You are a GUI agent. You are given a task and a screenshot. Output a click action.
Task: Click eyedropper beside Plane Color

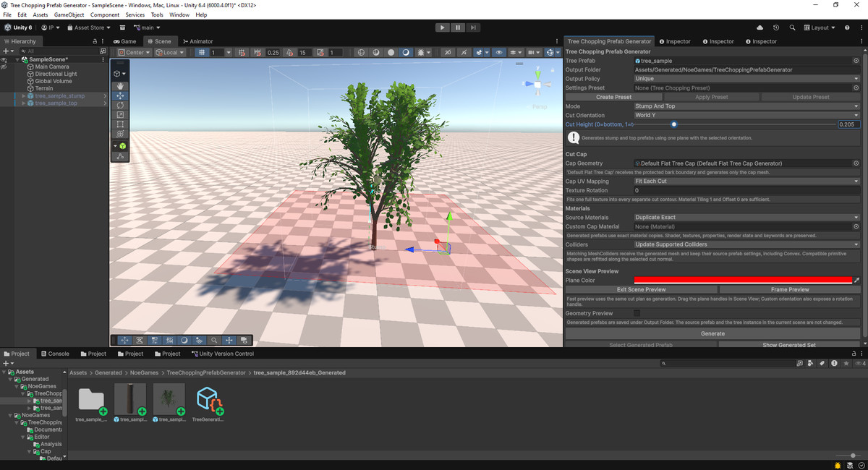pos(857,280)
